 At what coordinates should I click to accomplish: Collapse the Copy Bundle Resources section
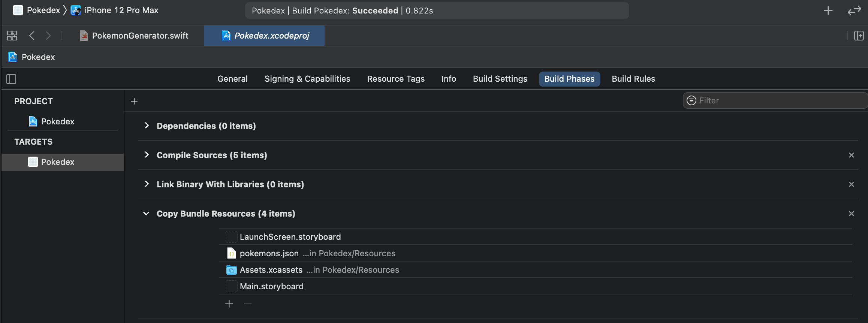click(146, 214)
